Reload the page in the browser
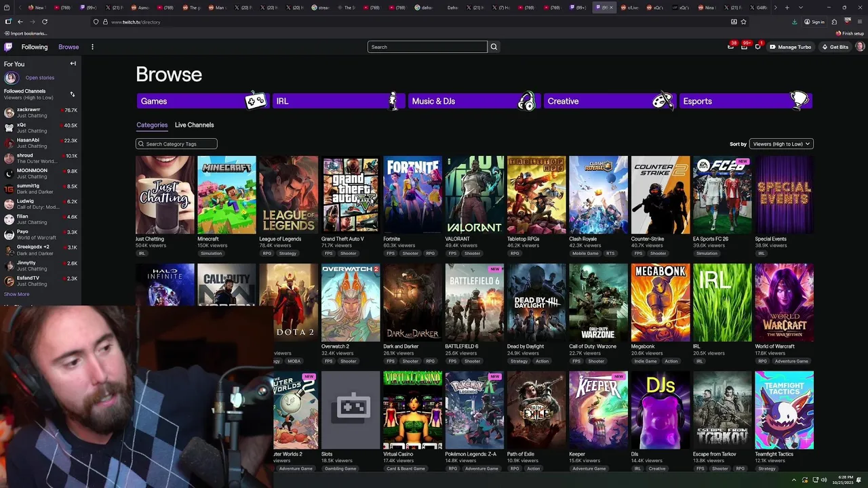 point(45,22)
